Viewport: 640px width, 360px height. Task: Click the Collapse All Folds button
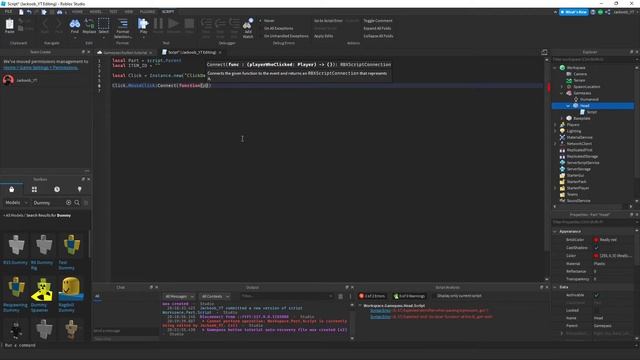pyautogui.click(x=378, y=36)
